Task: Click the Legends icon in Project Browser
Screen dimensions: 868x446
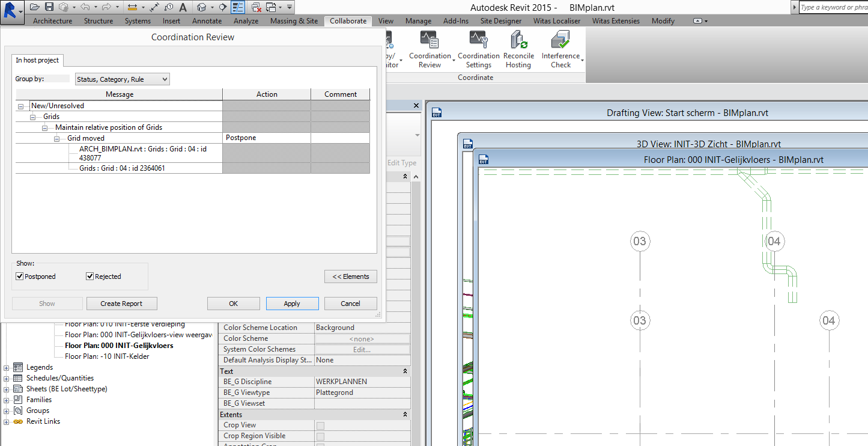Action: click(17, 367)
